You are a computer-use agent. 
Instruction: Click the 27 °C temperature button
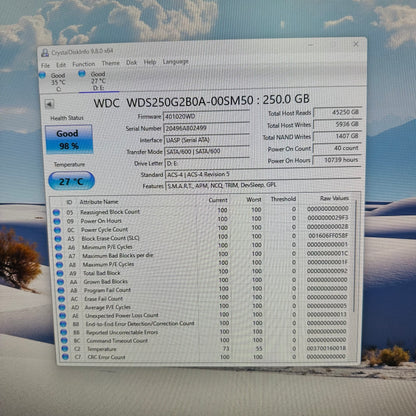[x=71, y=181]
